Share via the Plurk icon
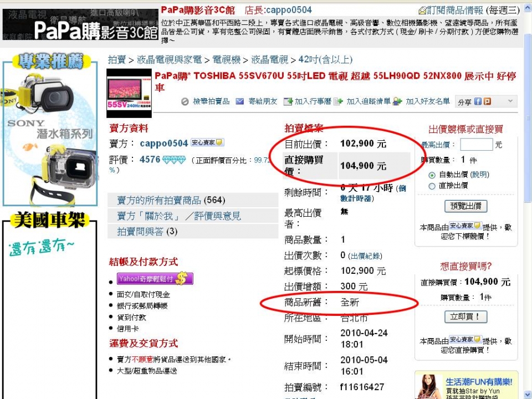Screen dimensions: 532x399 487,101
